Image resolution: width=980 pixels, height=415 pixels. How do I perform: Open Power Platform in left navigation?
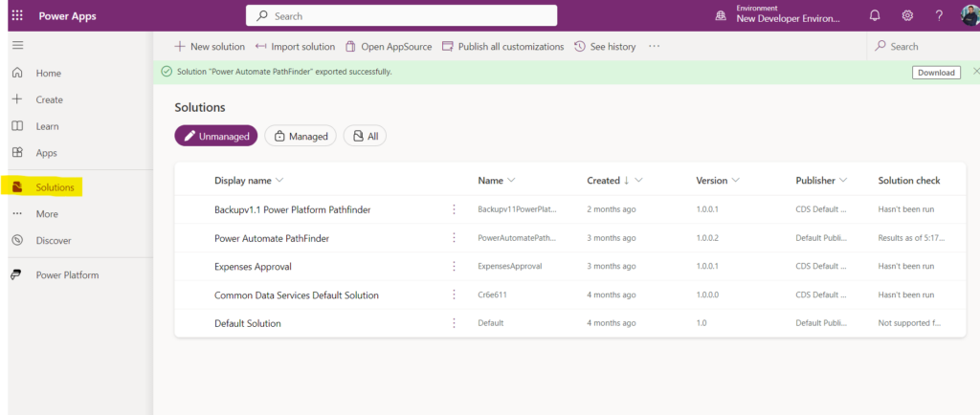(67, 275)
